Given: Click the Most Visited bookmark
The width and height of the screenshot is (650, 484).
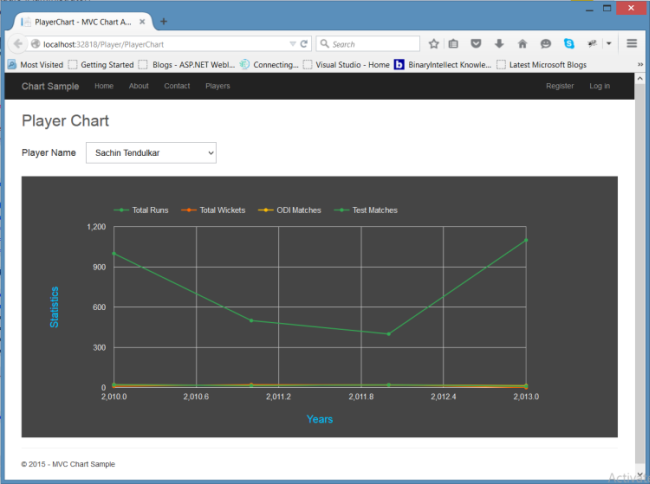Looking at the screenshot, I should pyautogui.click(x=36, y=65).
